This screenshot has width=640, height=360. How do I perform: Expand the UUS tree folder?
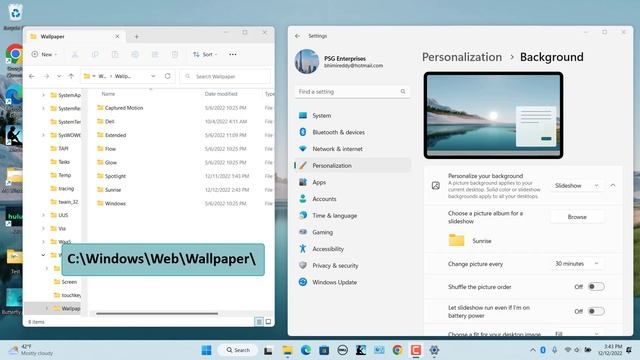point(43,215)
